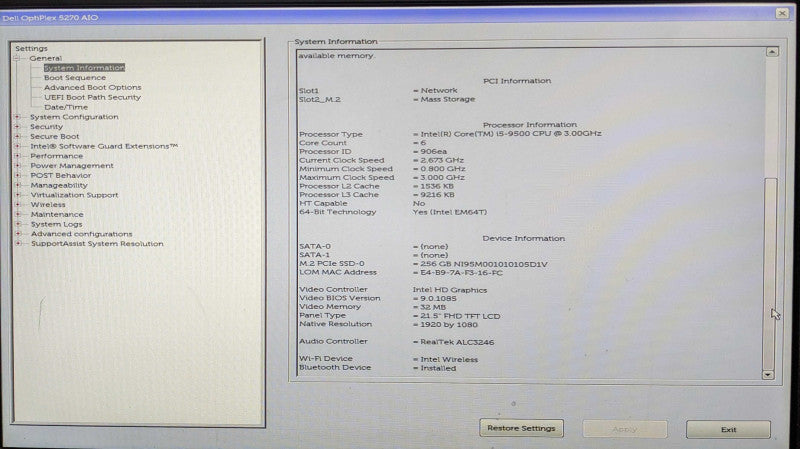Select the Maintenance category label
This screenshot has width=800, height=449.
(57, 214)
